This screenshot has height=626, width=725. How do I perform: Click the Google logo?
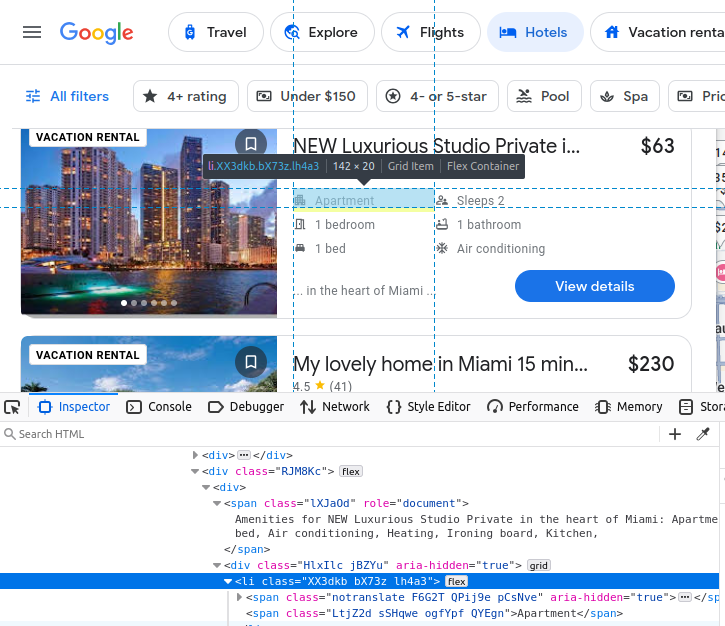[96, 32]
